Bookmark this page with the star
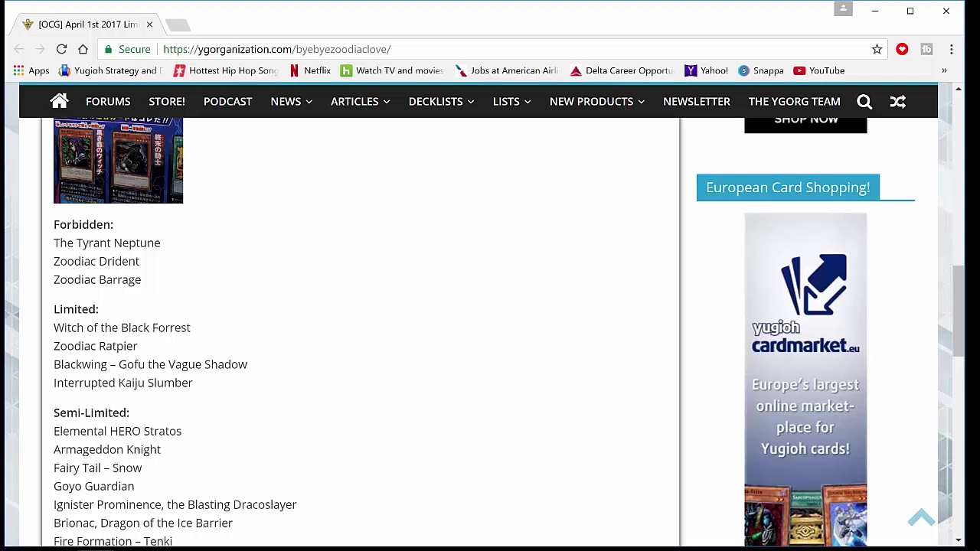This screenshot has width=980, height=551. [877, 49]
